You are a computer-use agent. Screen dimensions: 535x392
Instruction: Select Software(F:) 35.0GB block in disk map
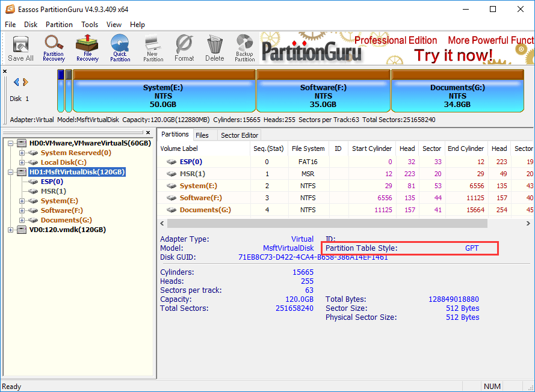pos(323,91)
